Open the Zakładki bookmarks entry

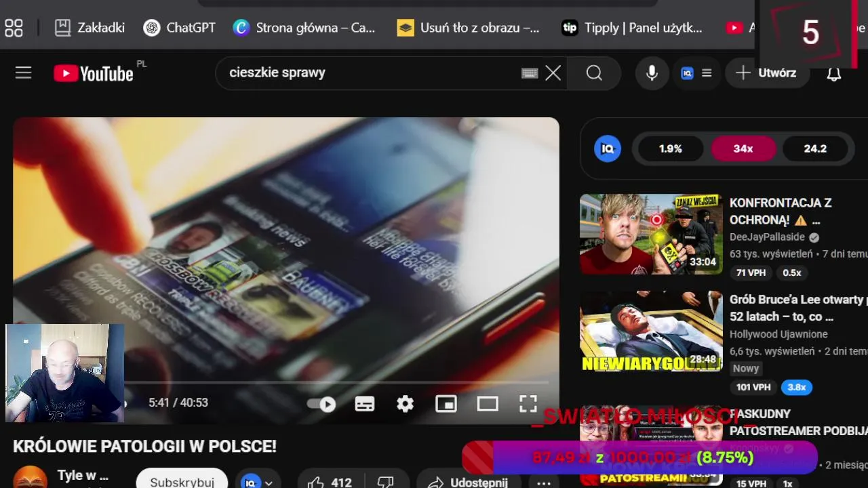[90, 28]
